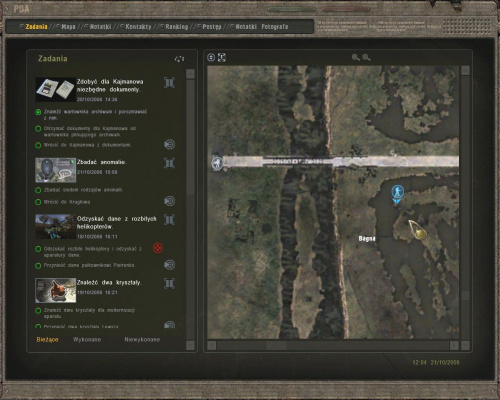Show Wrócić do Krągłowa objective on map
Image resolution: width=500 pixels, height=400 pixels.
(169, 201)
